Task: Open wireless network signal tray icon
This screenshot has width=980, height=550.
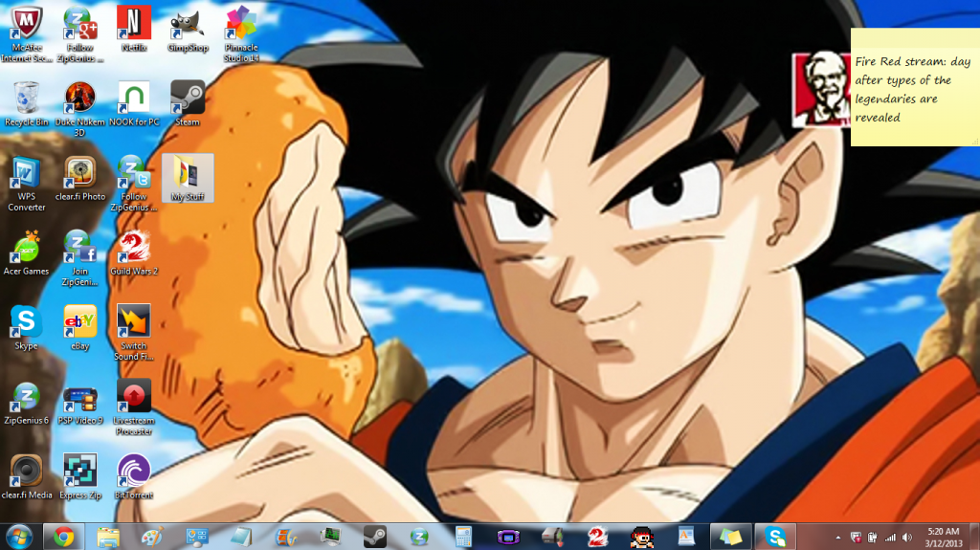Action: pyautogui.click(x=890, y=538)
